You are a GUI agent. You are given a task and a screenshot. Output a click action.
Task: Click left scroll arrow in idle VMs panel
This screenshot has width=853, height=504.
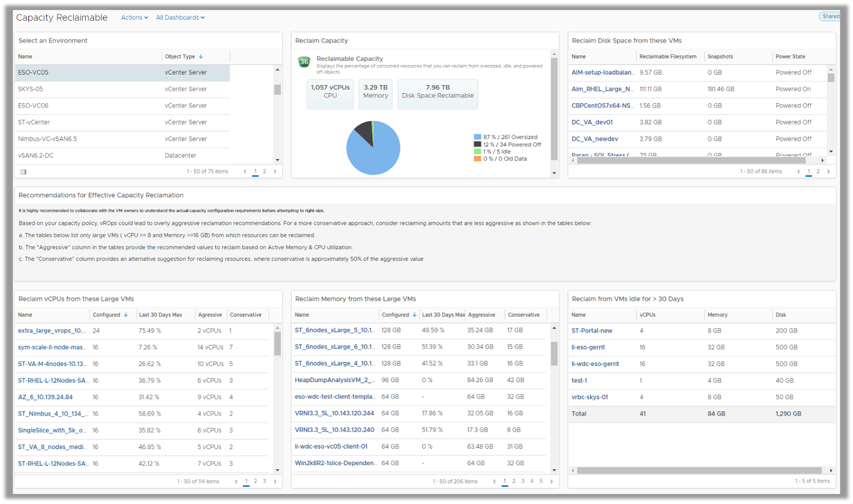coord(572,470)
